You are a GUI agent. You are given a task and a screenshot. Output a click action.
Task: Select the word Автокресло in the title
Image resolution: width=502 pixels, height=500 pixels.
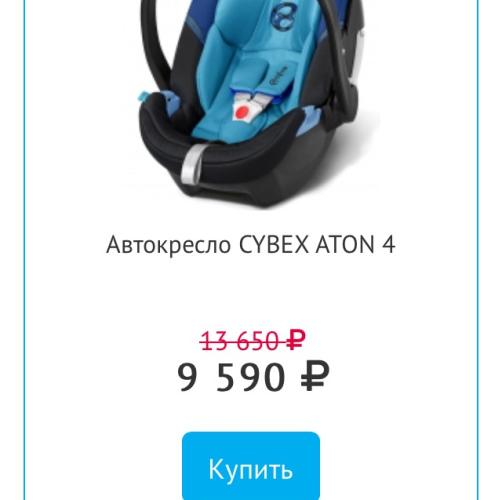coord(168,246)
